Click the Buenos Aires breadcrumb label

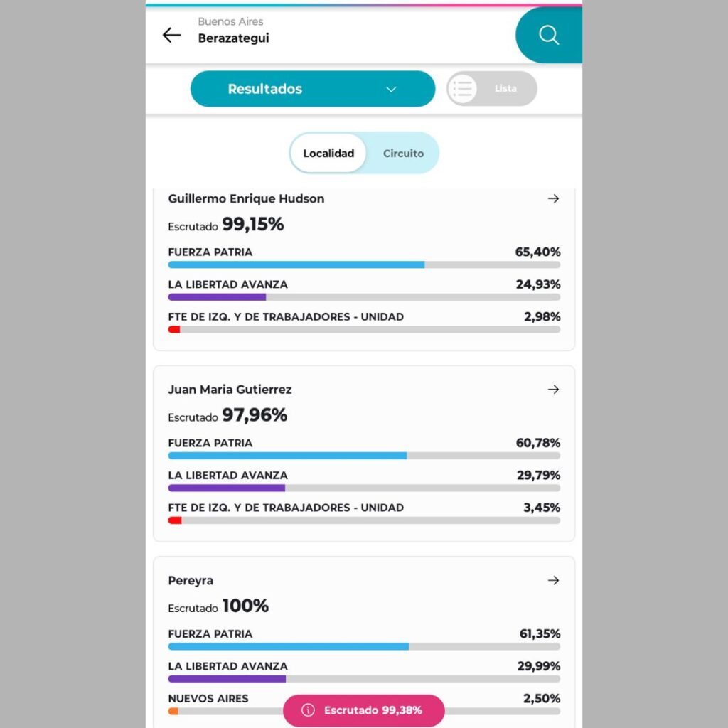(x=230, y=22)
